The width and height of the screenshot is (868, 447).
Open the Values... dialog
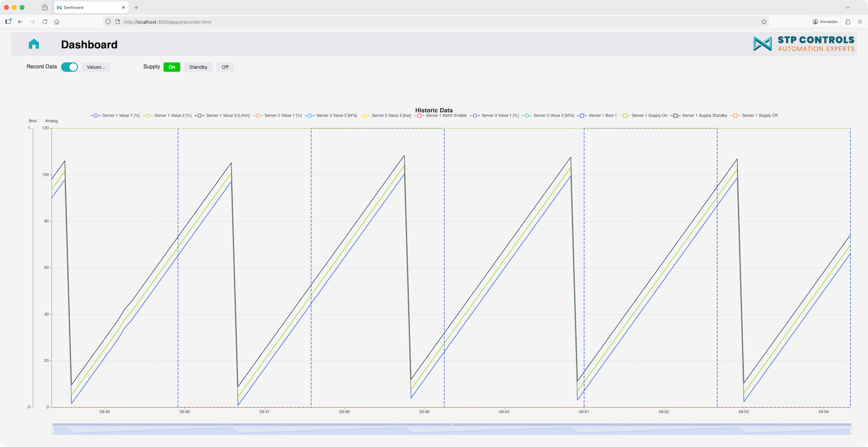point(96,67)
